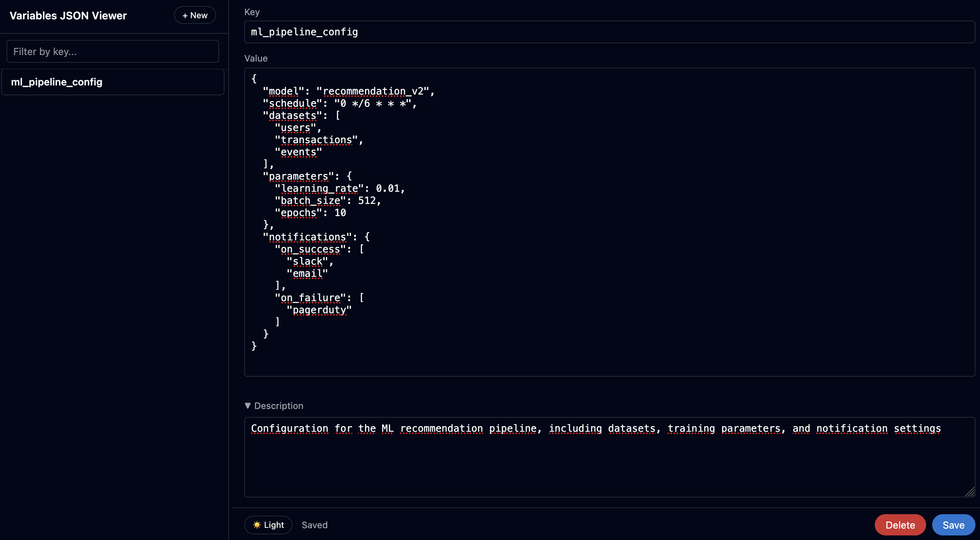Toggle Light theme mode
Image resolution: width=980 pixels, height=540 pixels.
pos(268,525)
